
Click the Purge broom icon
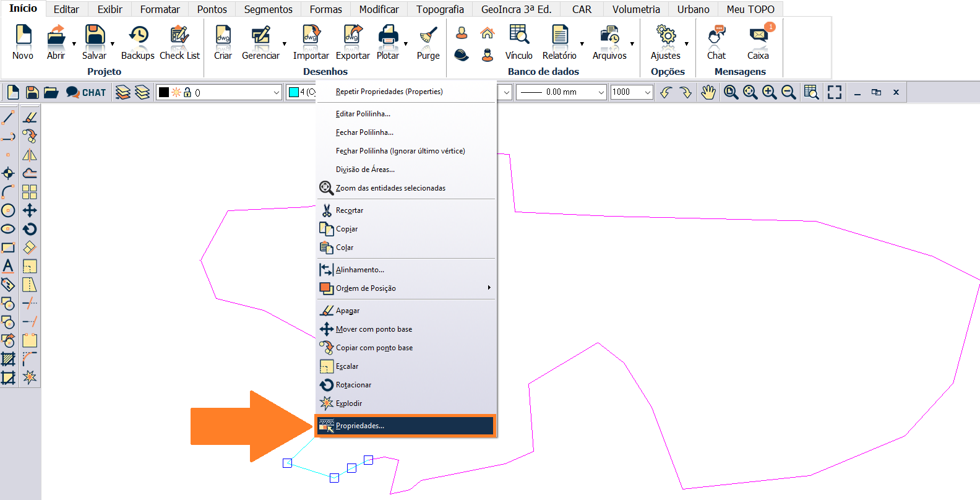(428, 42)
